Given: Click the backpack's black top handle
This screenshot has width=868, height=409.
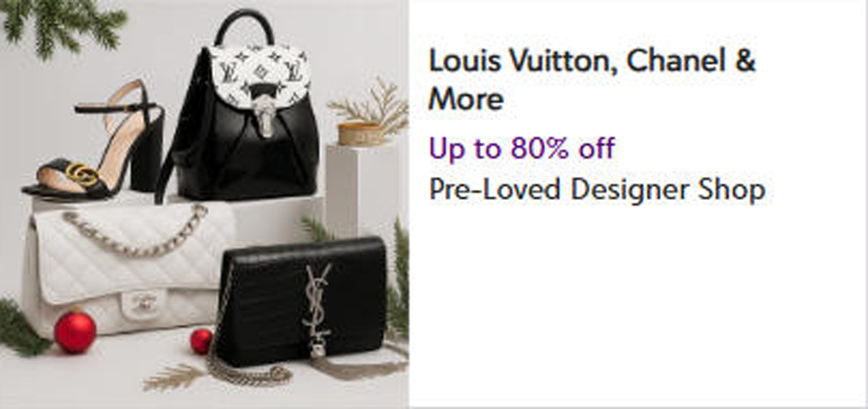Looking at the screenshot, I should pos(244,27).
